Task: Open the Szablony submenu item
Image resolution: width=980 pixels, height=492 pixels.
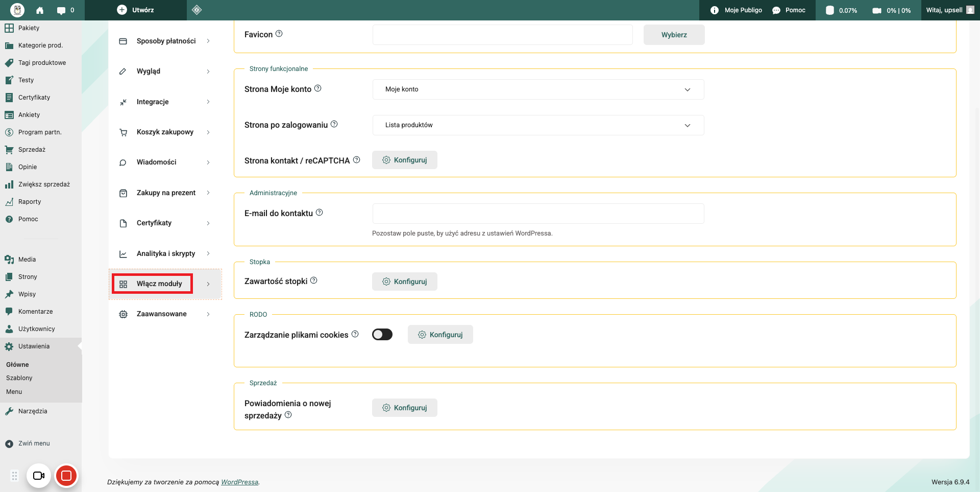Action: point(19,378)
